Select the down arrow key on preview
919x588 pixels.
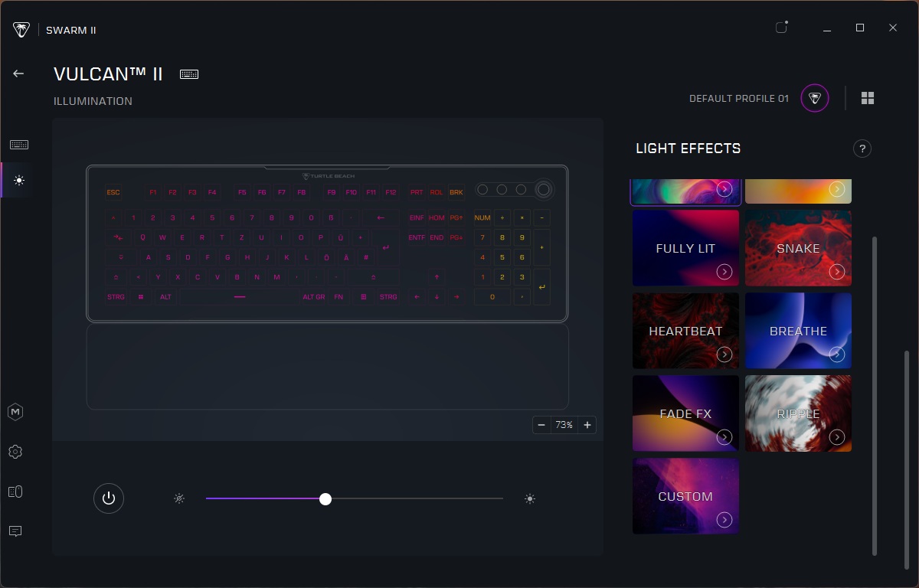(x=437, y=296)
